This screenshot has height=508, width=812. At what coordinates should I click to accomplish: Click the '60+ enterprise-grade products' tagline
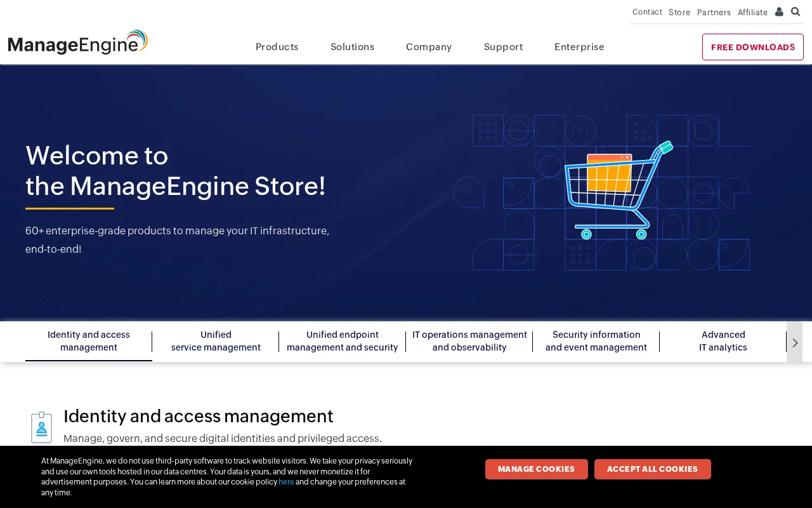pyautogui.click(x=178, y=239)
